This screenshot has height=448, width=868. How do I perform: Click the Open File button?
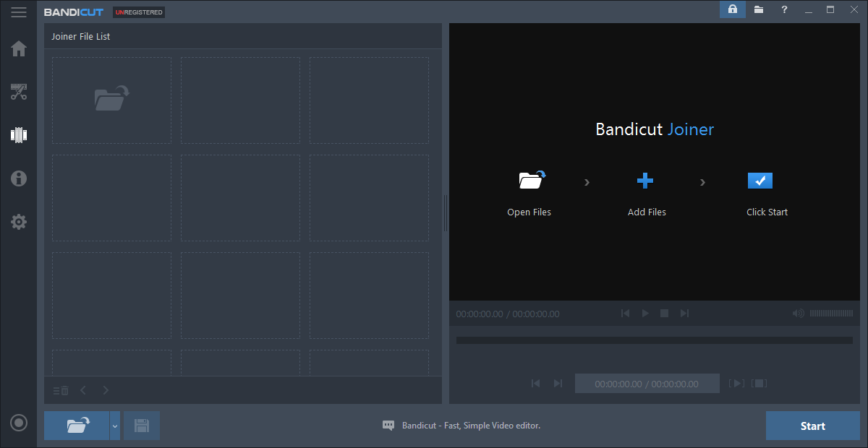pyautogui.click(x=77, y=426)
